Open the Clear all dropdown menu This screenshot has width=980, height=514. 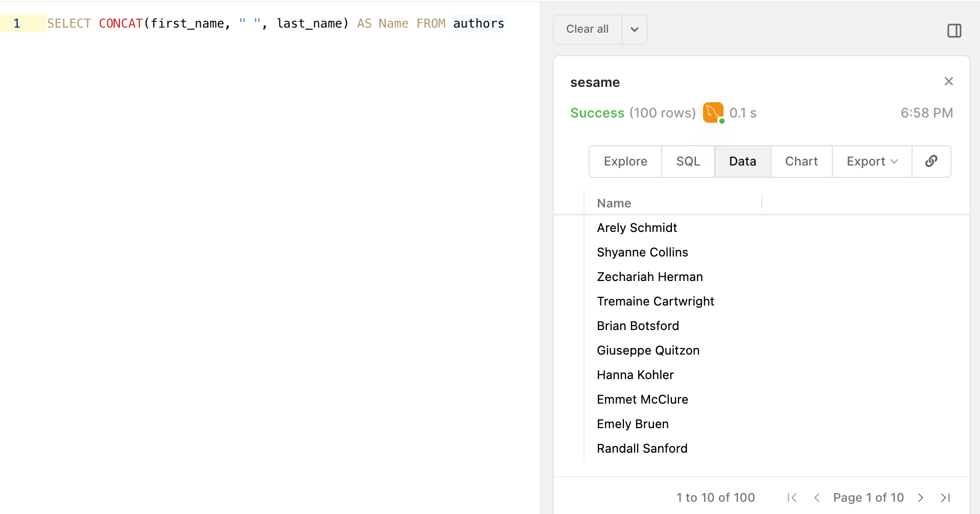634,29
